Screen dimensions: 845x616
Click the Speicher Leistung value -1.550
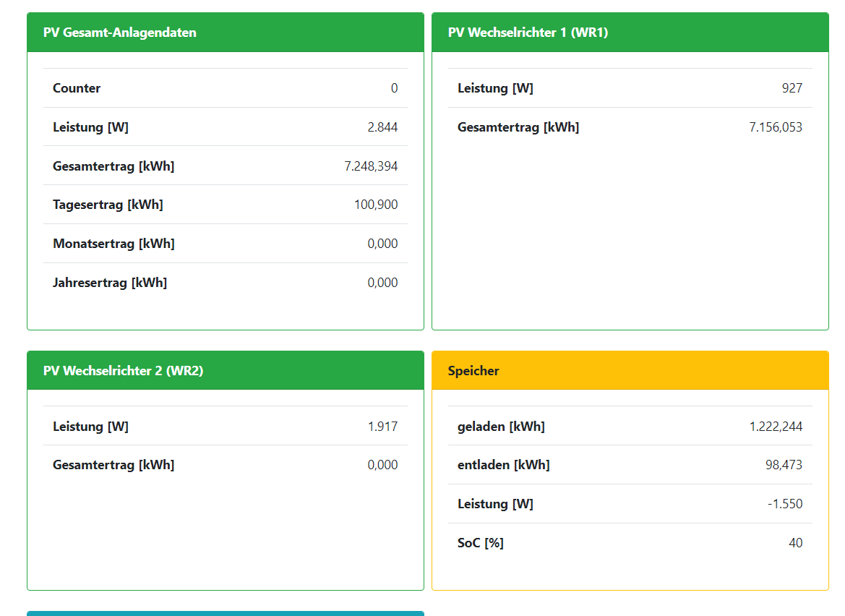(785, 504)
